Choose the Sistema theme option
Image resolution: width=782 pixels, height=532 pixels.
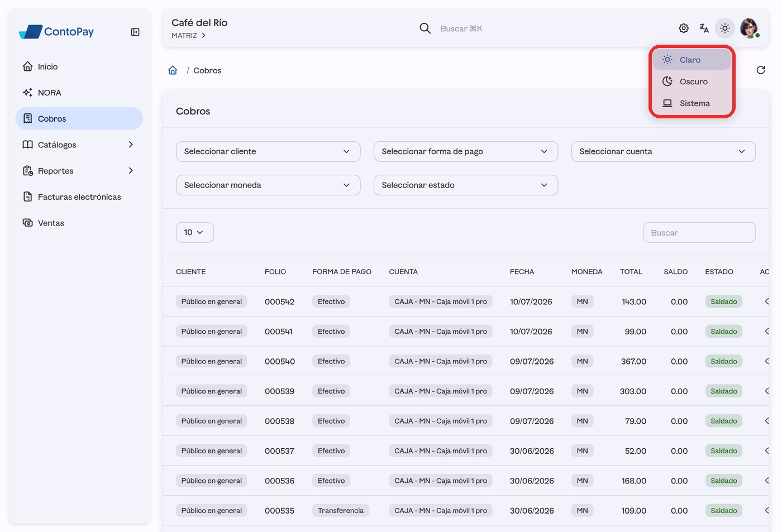tap(692, 103)
